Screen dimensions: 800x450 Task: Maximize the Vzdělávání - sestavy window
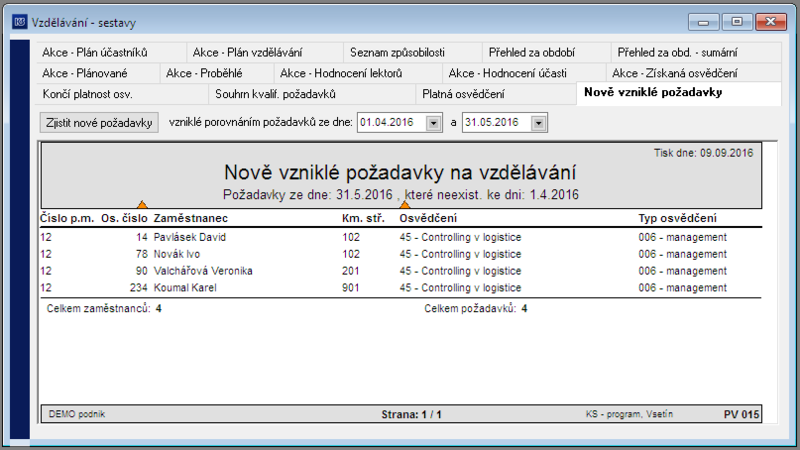point(737,22)
